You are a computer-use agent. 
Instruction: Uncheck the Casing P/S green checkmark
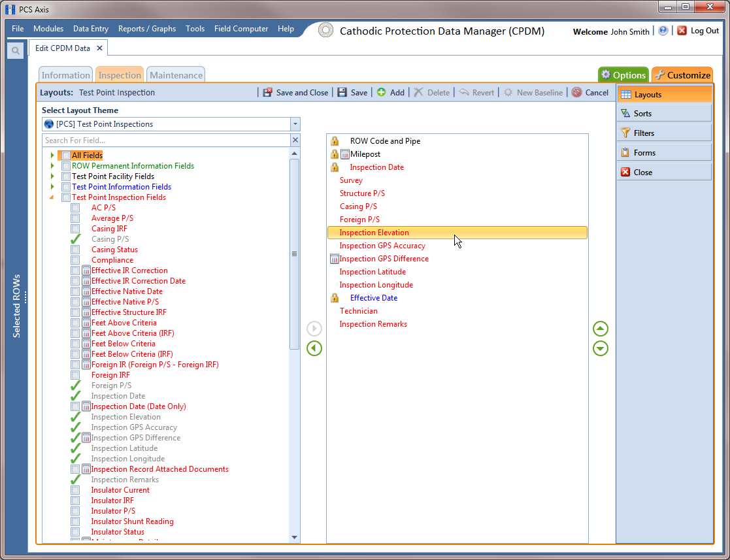[x=75, y=239]
